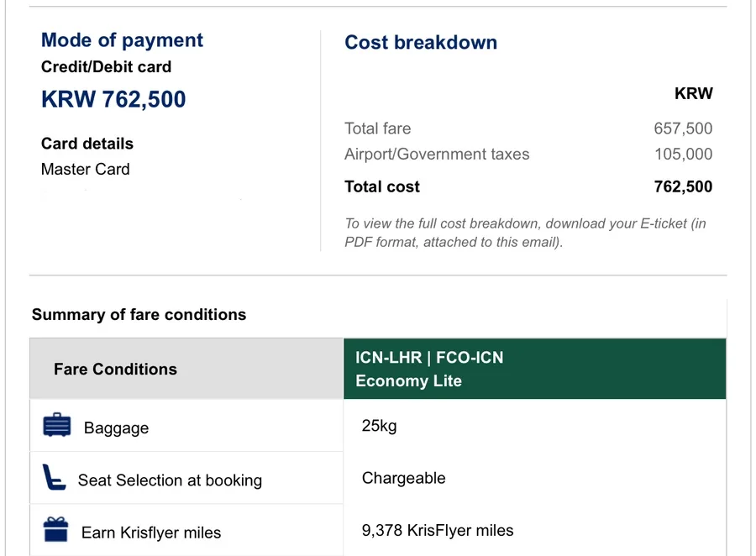Select the 657,500 fare value
The width and height of the screenshot is (756, 556).
[683, 129]
